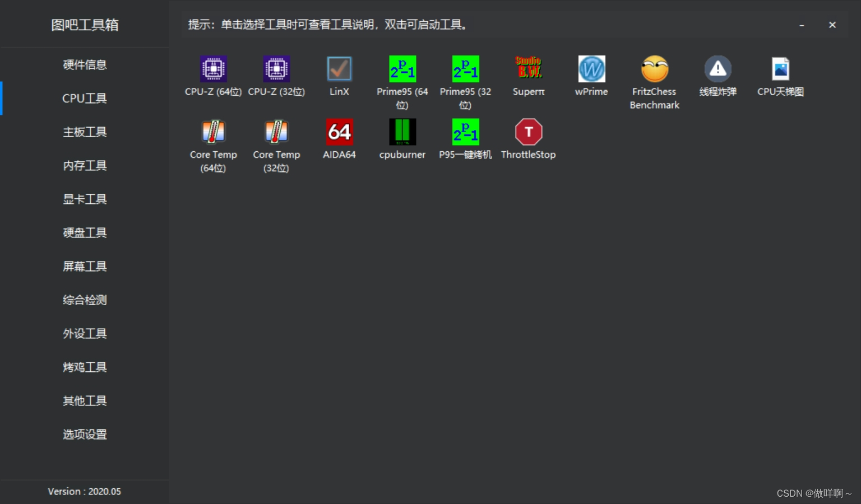Screen dimensions: 861x504
Task: Go to the 屏幕工具 category
Action: coord(85,267)
